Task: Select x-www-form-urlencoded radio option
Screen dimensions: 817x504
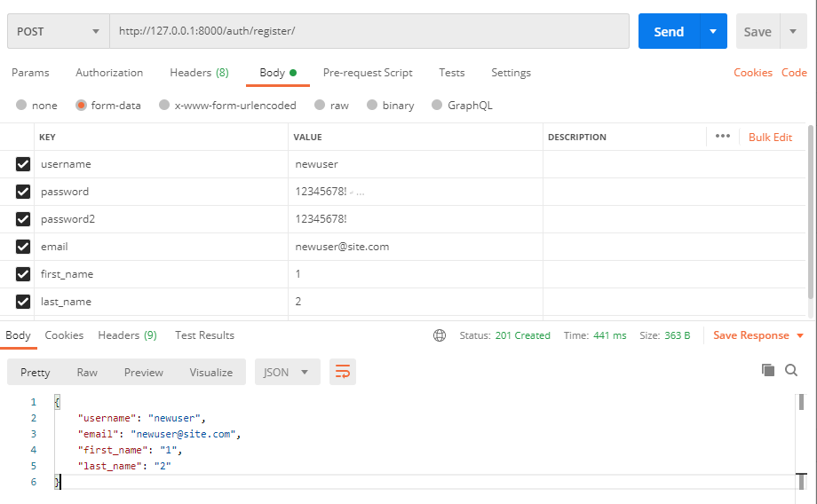Action: (164, 106)
